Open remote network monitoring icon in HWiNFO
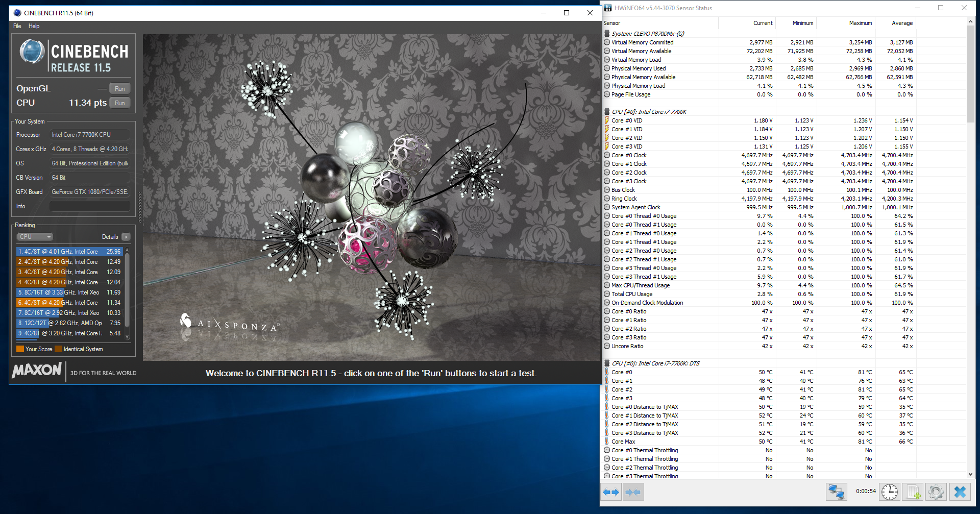Viewport: 980px width, 514px height. (x=837, y=492)
